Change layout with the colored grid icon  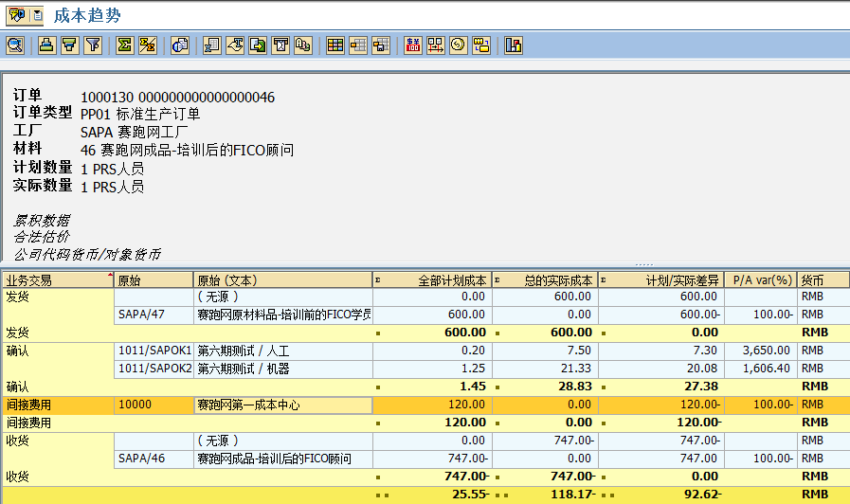(335, 45)
